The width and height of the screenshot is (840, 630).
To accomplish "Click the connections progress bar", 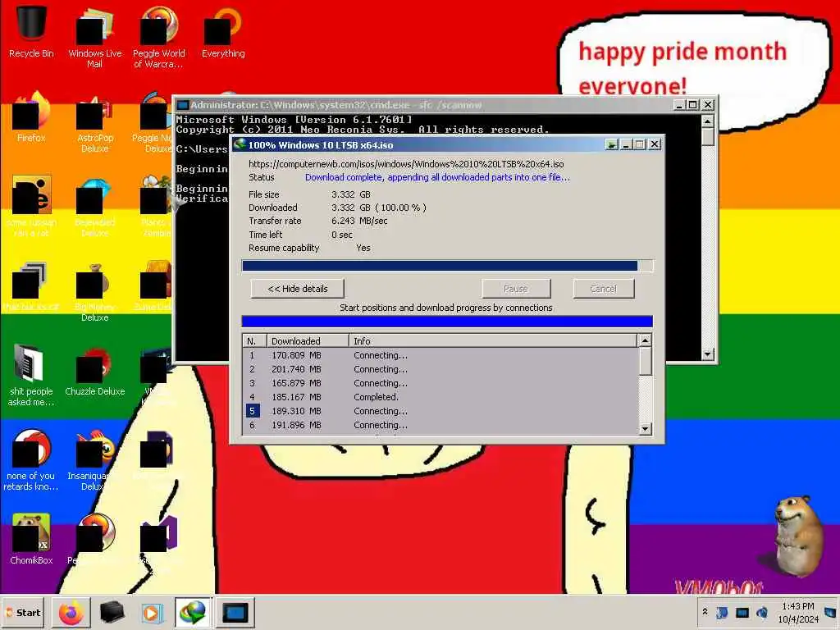I will (x=447, y=322).
